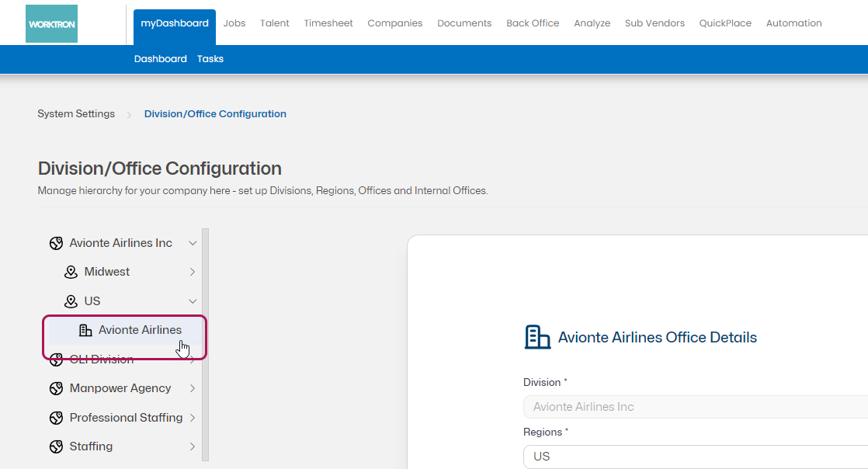Expand the Manpower Agency chevron
Screen dimensions: 868x469
tap(193, 389)
